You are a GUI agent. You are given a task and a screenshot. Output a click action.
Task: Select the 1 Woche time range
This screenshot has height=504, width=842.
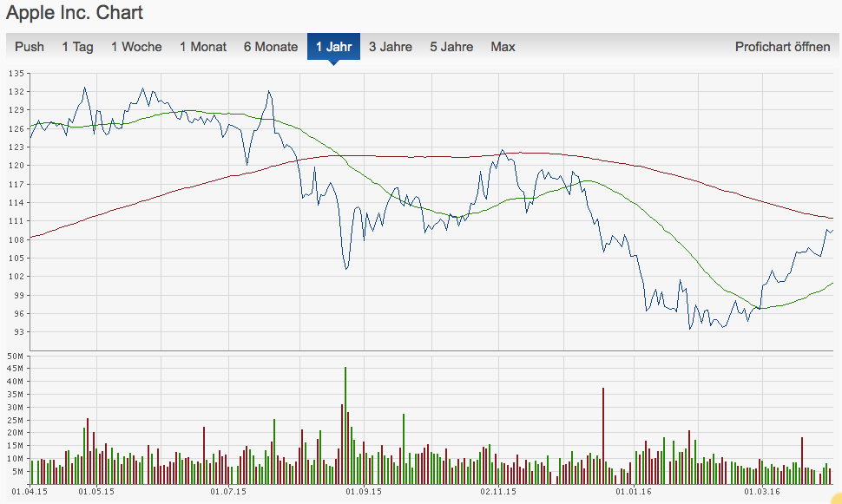(136, 47)
